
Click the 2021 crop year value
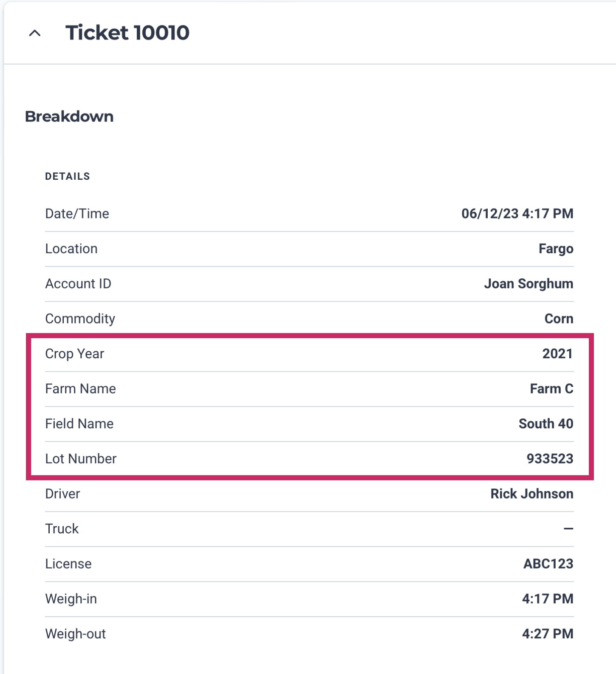557,354
